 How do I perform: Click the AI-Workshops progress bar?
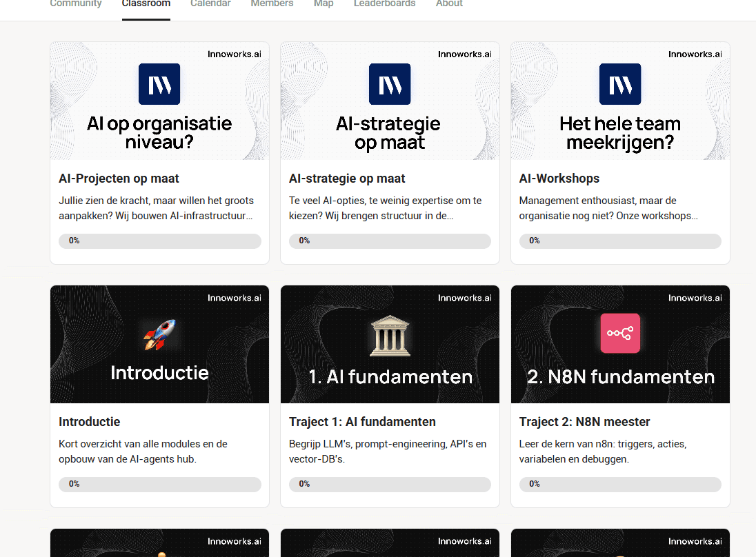620,241
